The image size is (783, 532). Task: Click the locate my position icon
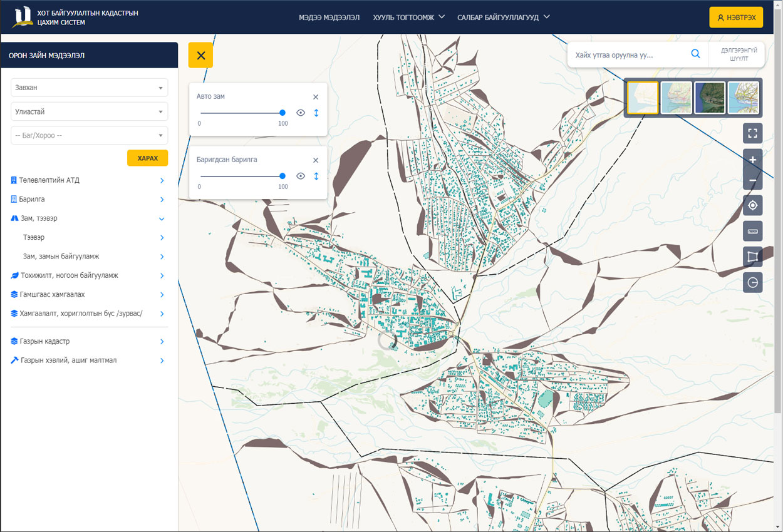coord(752,205)
